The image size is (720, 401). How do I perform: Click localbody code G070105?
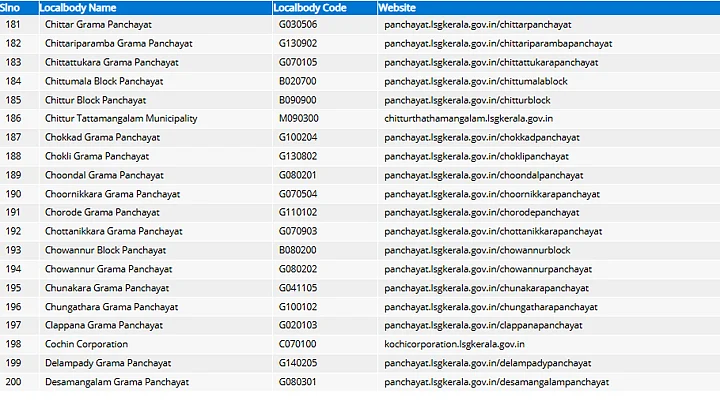pos(298,62)
